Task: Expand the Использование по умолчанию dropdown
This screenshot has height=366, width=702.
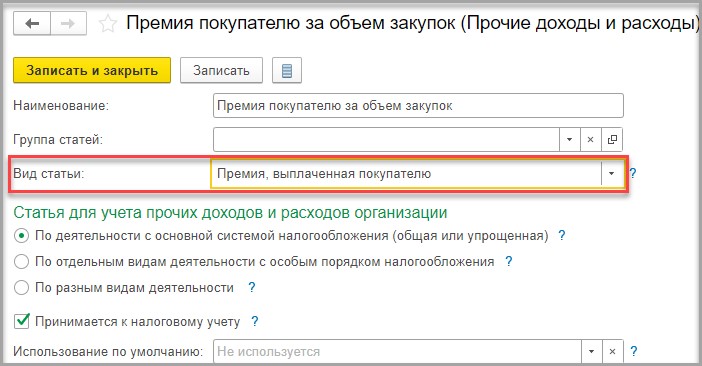Action: (x=591, y=351)
